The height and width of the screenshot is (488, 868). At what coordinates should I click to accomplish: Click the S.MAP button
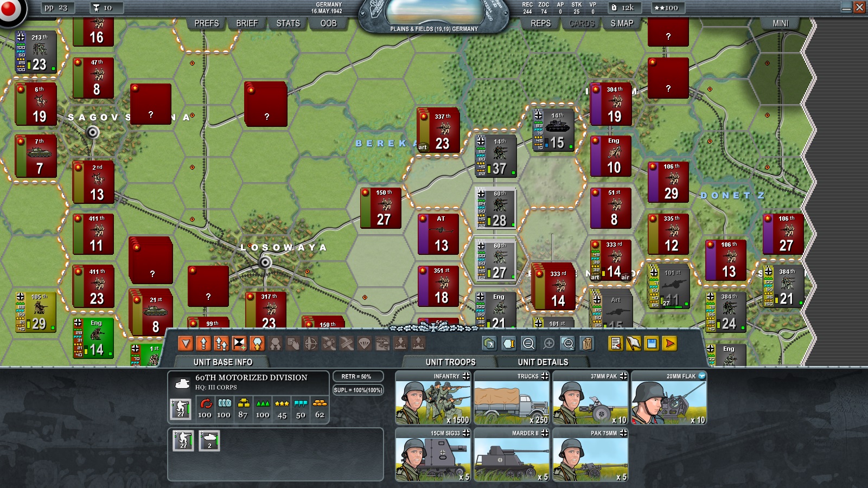click(x=622, y=23)
